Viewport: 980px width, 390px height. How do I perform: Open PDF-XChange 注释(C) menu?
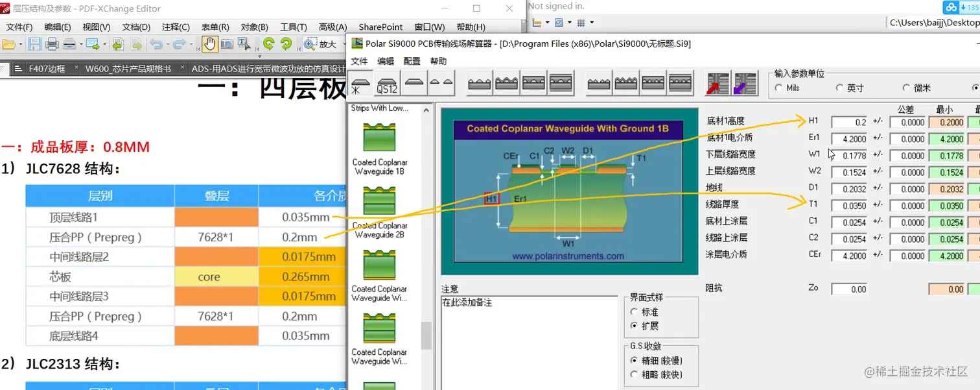[176, 27]
